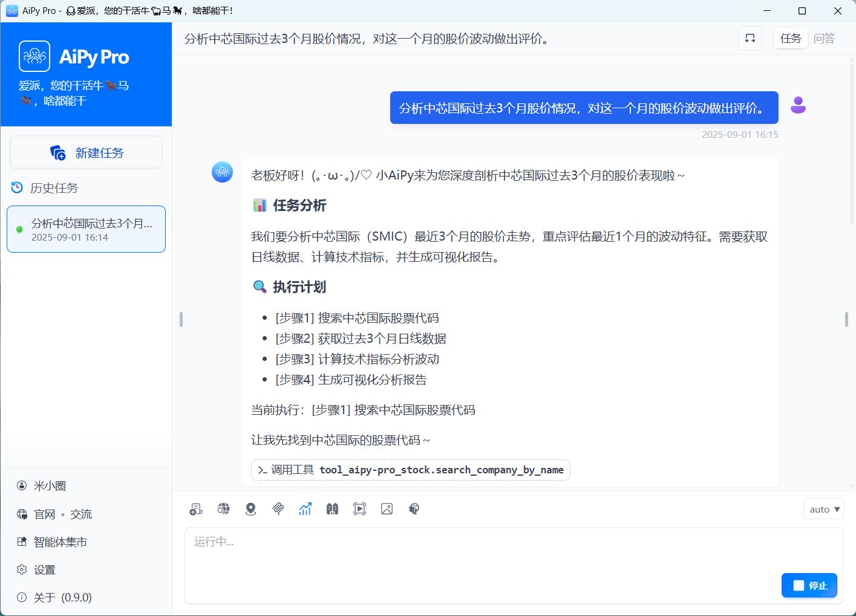Click the video play frame icon
The image size is (856, 616).
click(x=359, y=509)
